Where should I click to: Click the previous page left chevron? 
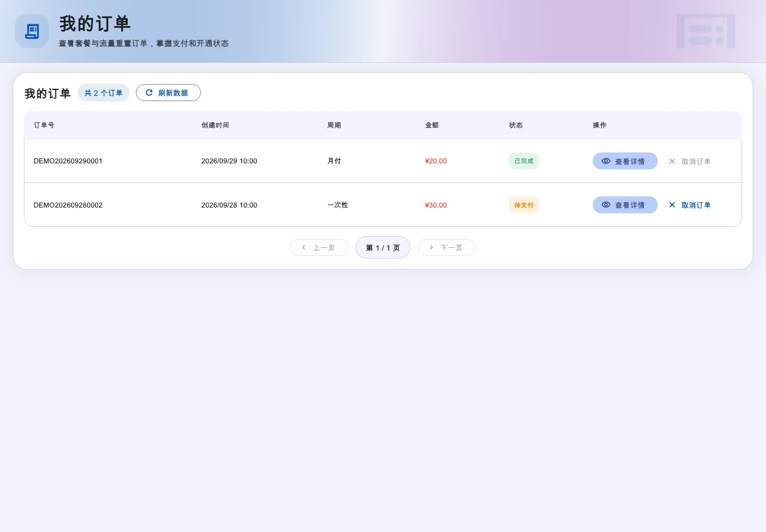point(304,247)
